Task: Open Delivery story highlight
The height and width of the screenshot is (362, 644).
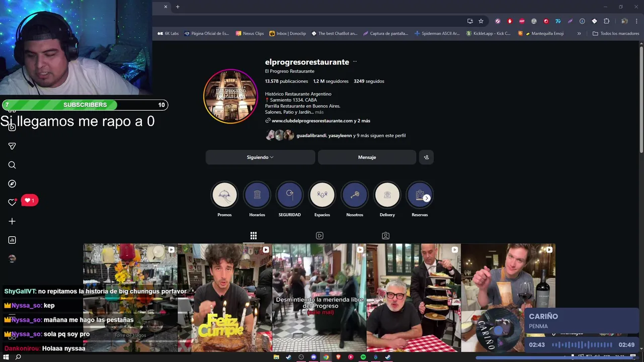Action: (387, 195)
